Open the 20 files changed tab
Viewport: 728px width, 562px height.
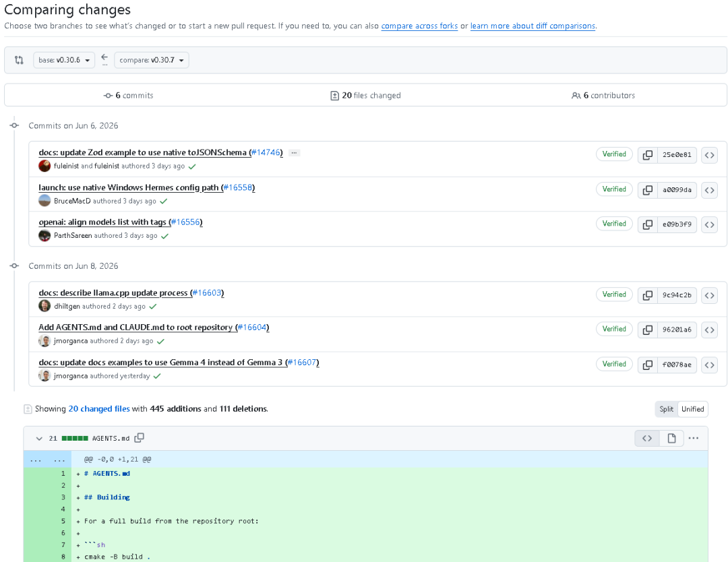tap(365, 95)
